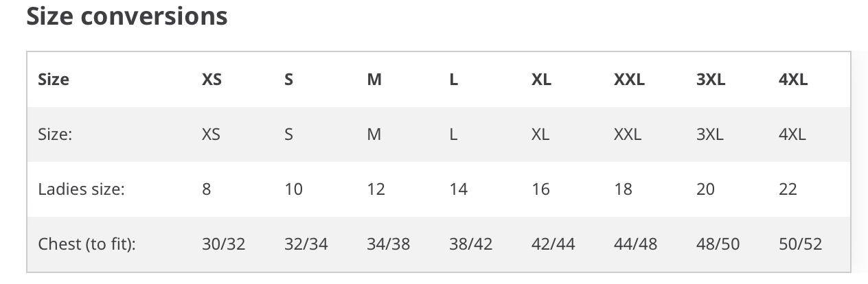The height and width of the screenshot is (284, 868).
Task: Select the XS column header
Action: (212, 80)
